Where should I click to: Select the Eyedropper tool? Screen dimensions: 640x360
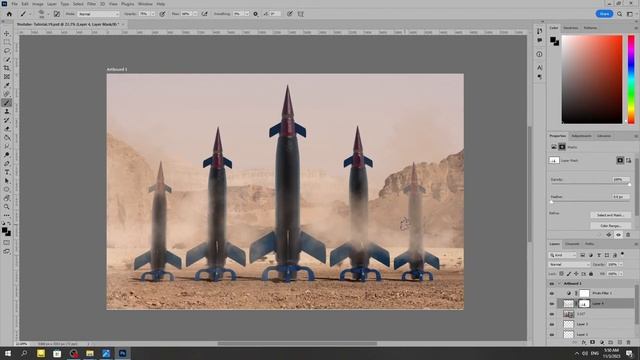tap(7, 85)
